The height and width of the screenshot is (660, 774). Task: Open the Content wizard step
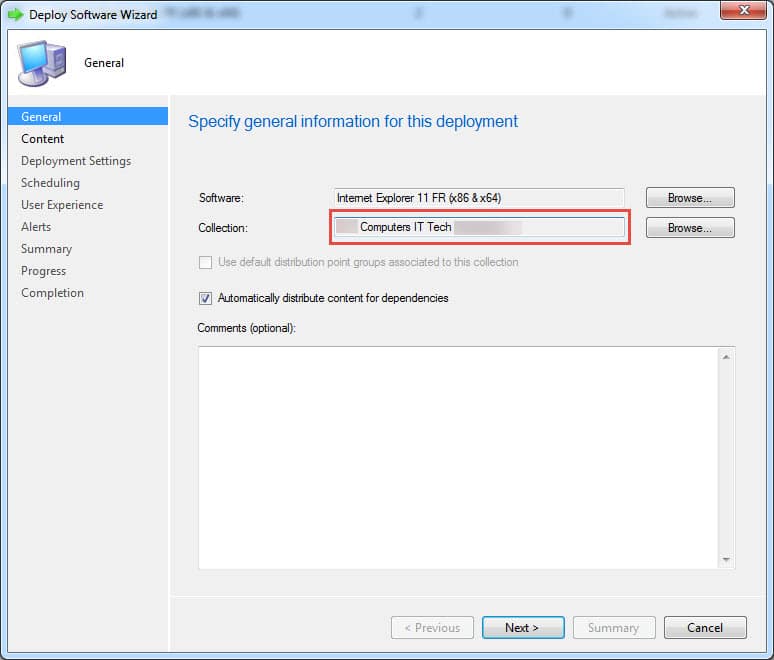tap(42, 139)
